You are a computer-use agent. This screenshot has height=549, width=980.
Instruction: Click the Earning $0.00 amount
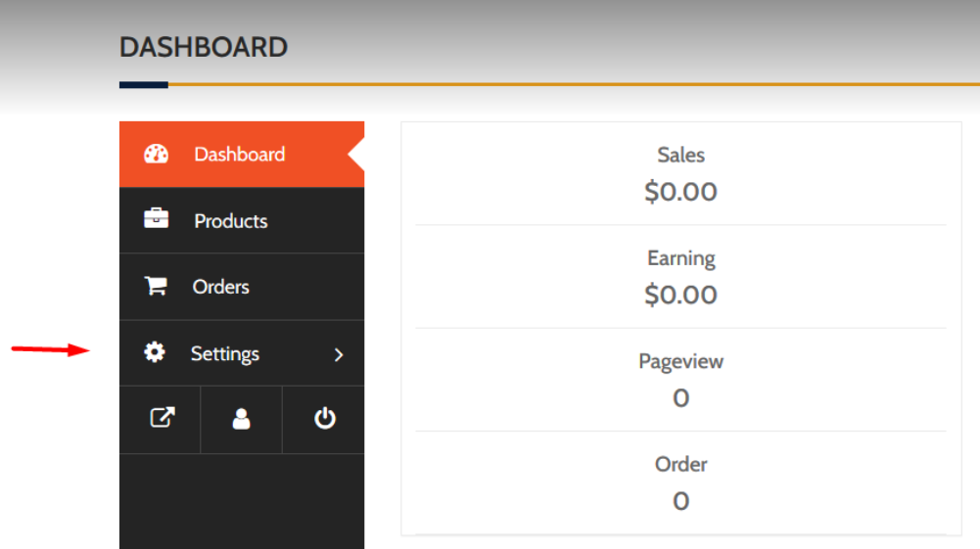click(x=680, y=295)
